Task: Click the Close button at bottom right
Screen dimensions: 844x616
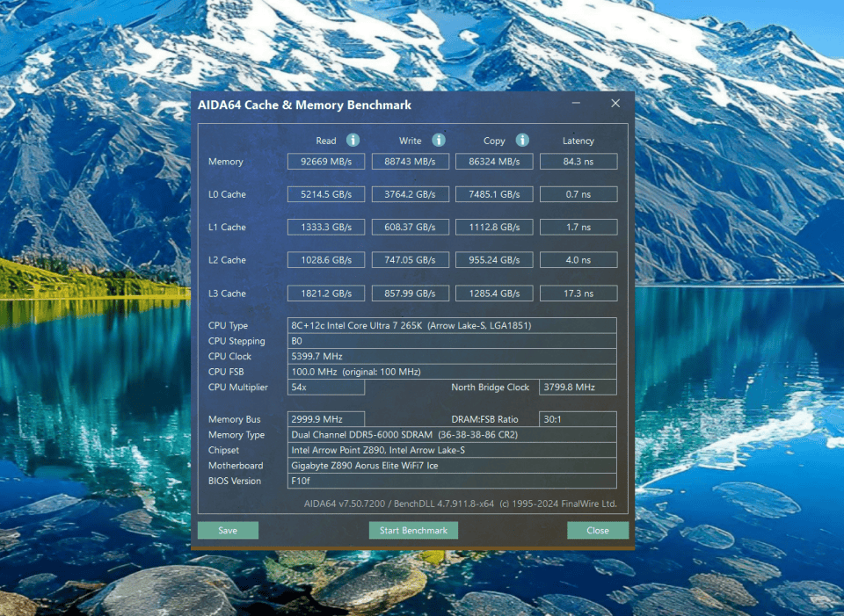Action: (x=598, y=531)
